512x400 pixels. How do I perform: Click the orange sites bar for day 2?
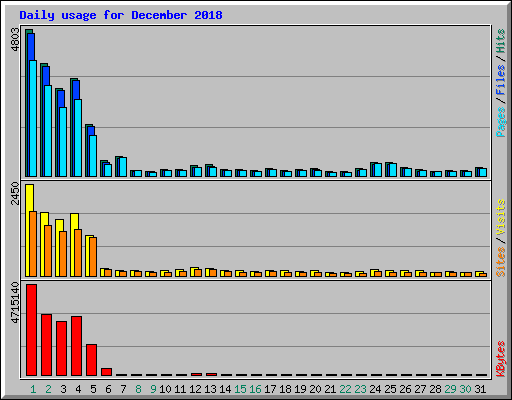coord(48,251)
